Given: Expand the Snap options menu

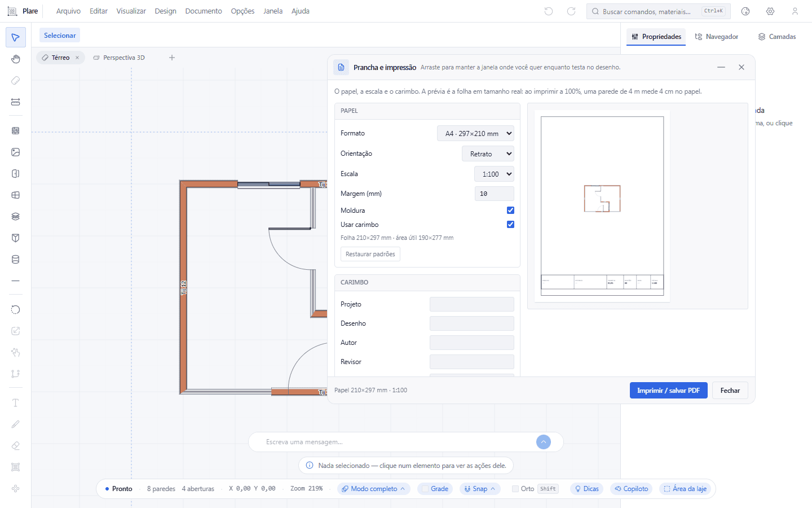Looking at the screenshot, I should (480, 489).
